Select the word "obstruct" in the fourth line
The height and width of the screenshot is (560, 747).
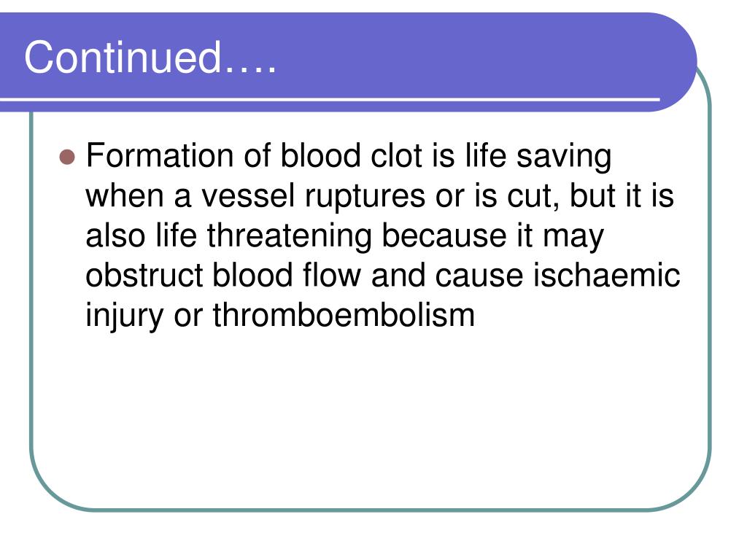[144, 275]
